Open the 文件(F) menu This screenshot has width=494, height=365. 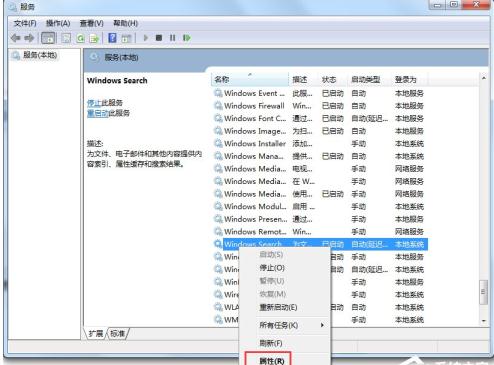tap(25, 23)
